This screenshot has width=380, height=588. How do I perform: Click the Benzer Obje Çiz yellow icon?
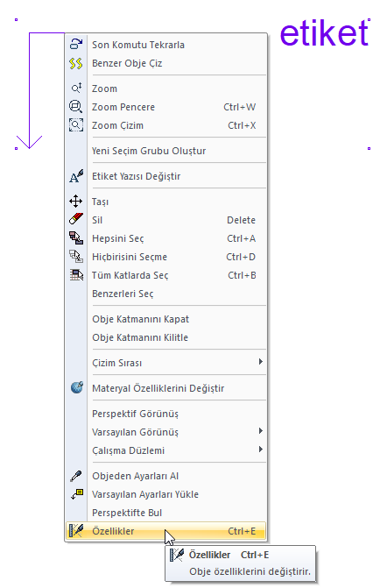coord(76,63)
